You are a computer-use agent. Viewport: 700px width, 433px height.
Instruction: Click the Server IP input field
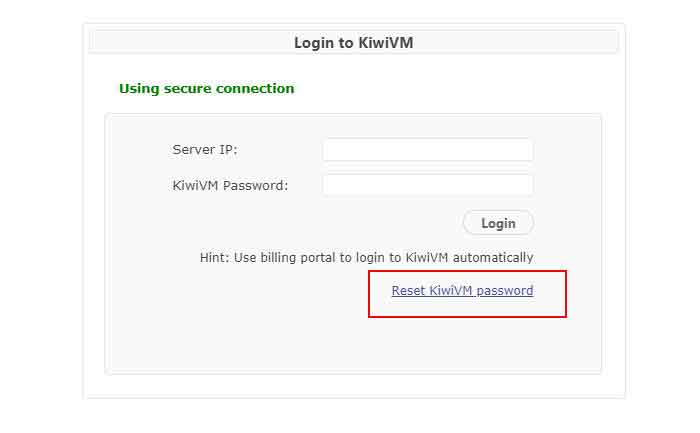(428, 150)
